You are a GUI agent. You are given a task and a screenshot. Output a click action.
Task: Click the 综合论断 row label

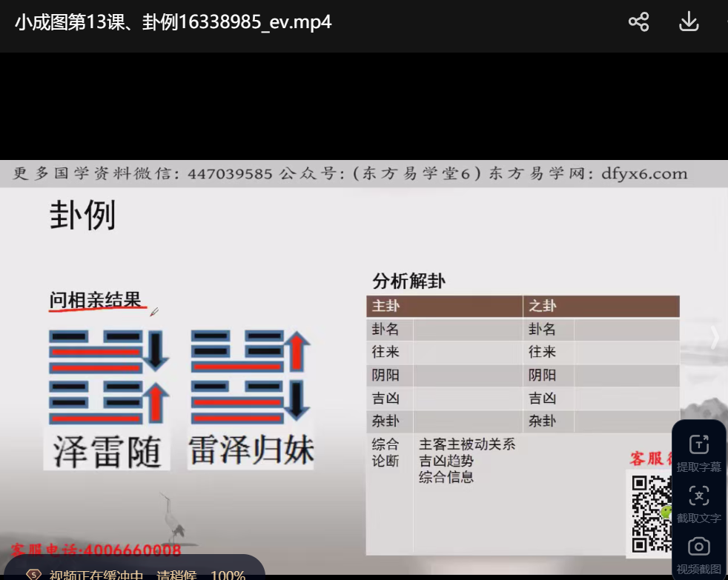385,453
